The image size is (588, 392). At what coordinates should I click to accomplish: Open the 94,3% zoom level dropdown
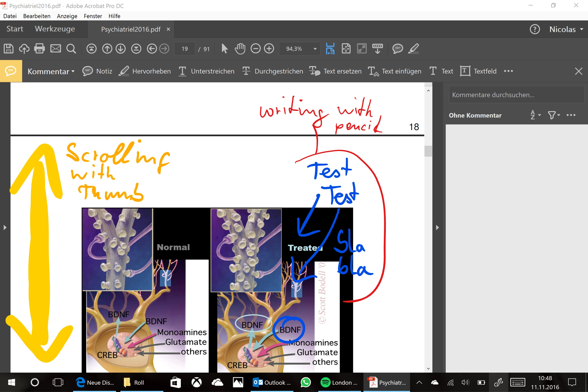(315, 49)
